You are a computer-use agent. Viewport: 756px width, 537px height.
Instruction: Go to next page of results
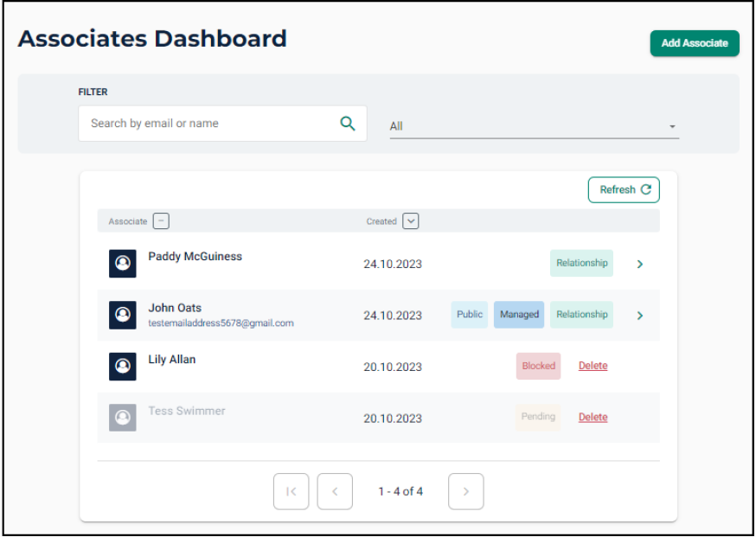pyautogui.click(x=465, y=492)
